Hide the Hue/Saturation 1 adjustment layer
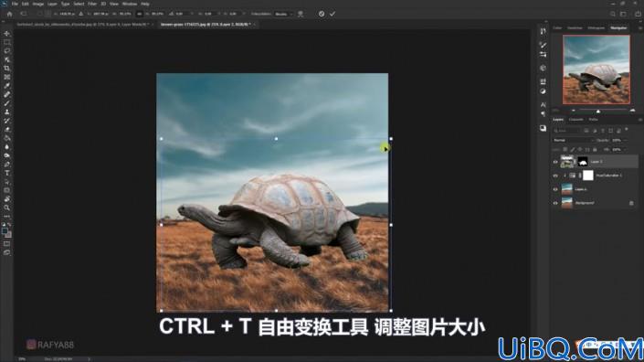 (555, 176)
